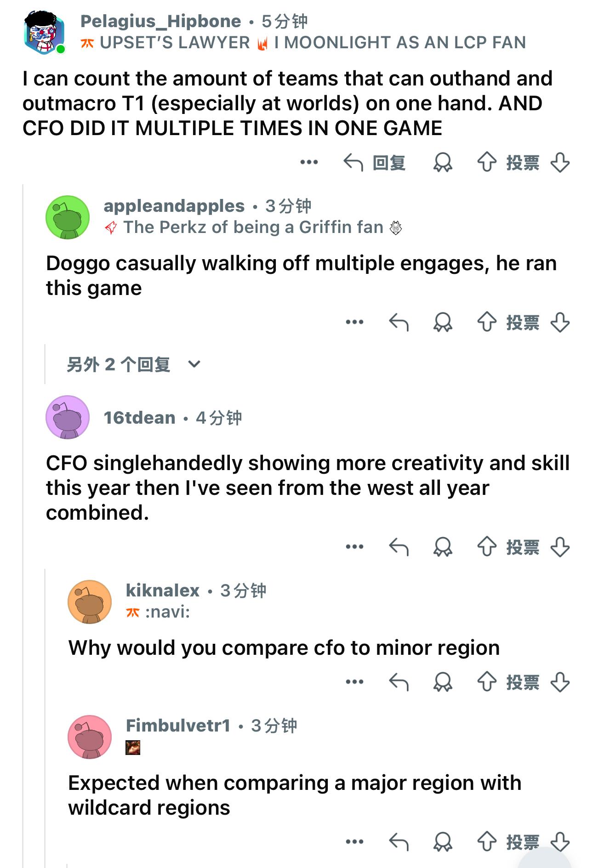The width and height of the screenshot is (593, 868).
Task: Upvote 16tdean's comment
Action: pyautogui.click(x=487, y=547)
